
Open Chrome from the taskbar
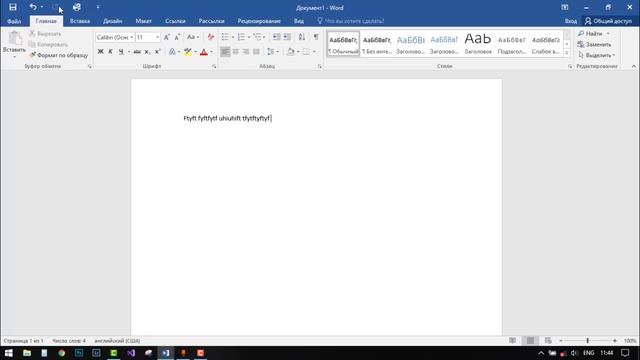pyautogui.click(x=62, y=353)
